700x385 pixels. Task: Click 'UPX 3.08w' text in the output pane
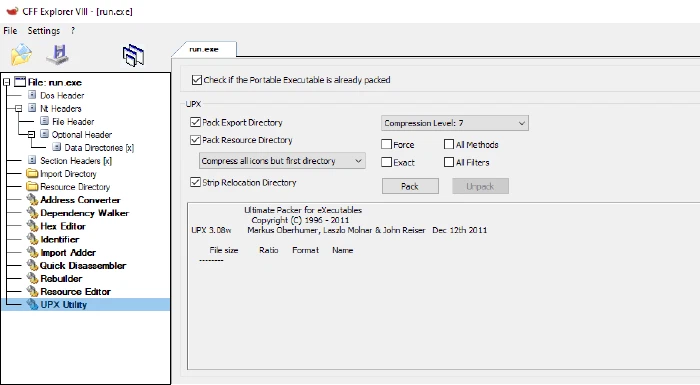point(211,230)
